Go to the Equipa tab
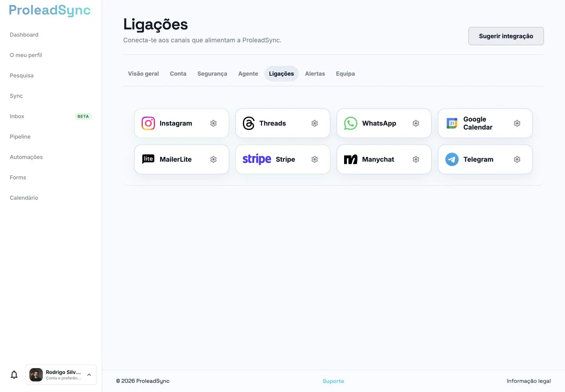This screenshot has height=392, width=565. tap(345, 74)
